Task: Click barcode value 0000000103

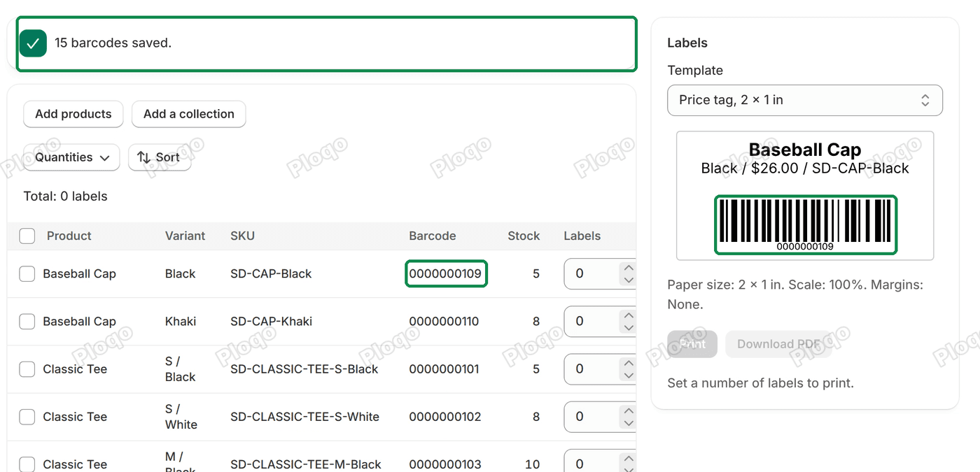Action: click(445, 464)
